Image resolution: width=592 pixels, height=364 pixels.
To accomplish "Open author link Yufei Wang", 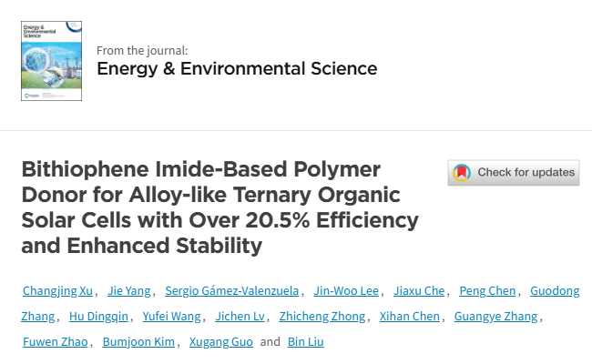I will coord(172,316).
